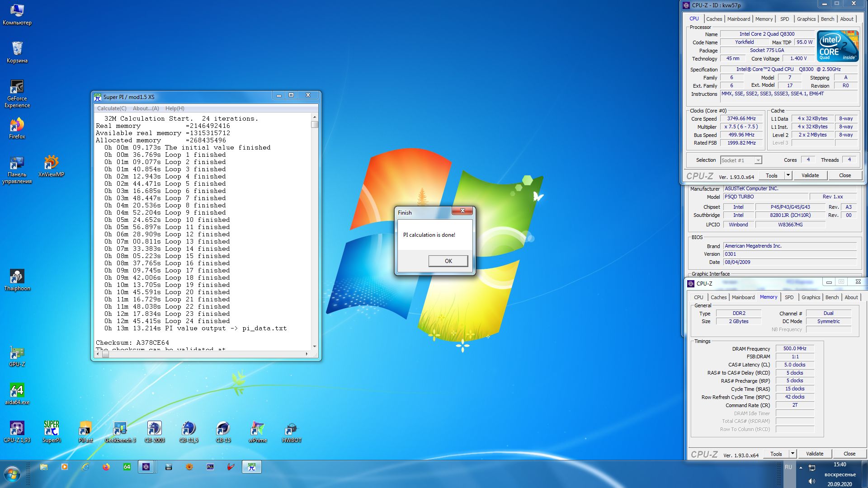
Task: Open Internet Explorer from the taskbar
Action: coord(85,467)
